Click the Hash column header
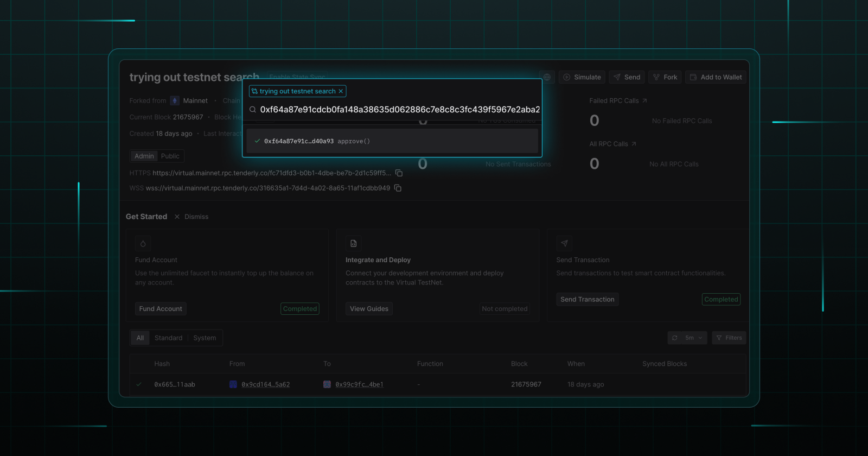This screenshot has height=456, width=868. coord(162,364)
